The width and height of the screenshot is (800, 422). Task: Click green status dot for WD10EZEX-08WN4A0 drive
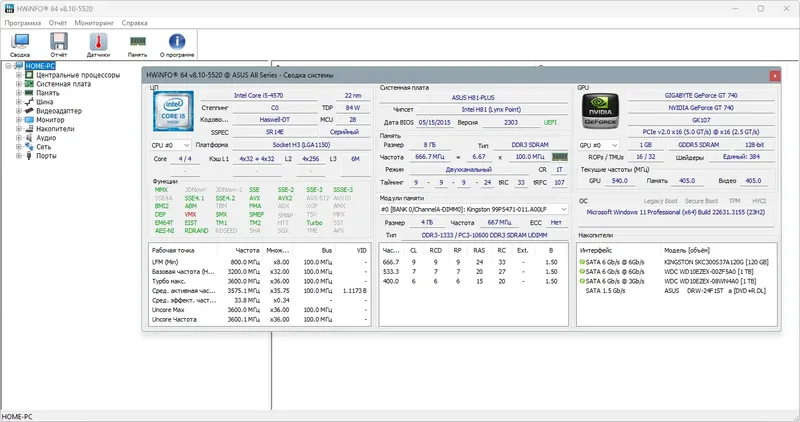[582, 281]
